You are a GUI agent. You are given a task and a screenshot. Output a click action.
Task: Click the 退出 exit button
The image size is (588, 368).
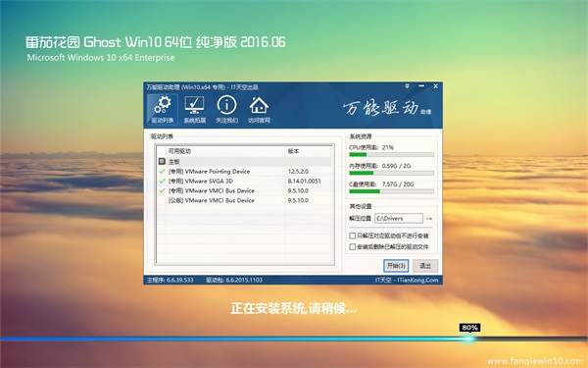tap(425, 266)
